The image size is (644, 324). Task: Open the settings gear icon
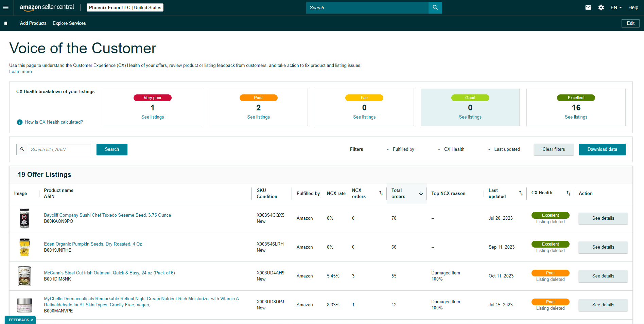pos(601,7)
